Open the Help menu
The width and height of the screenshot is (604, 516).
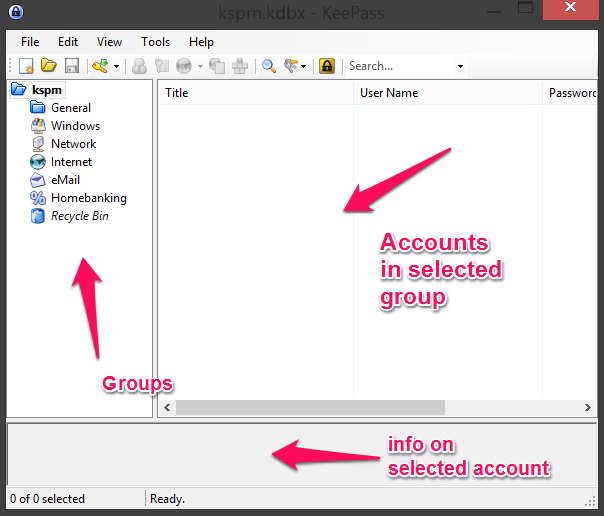(201, 42)
